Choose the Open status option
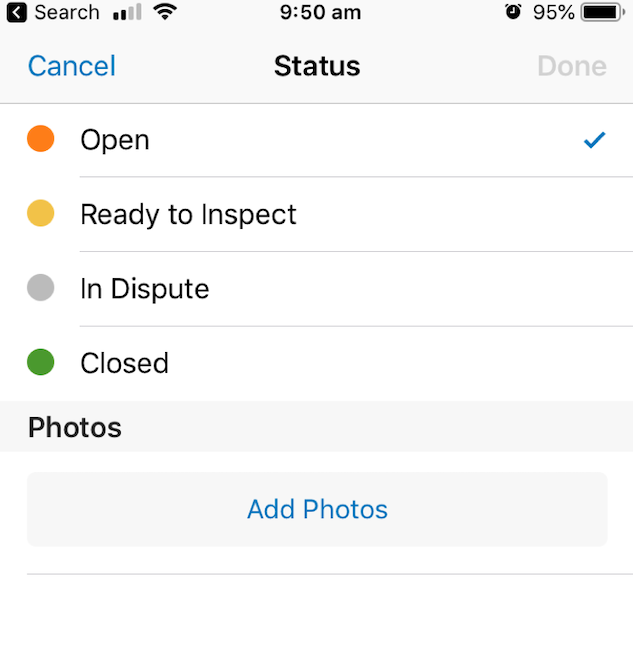The width and height of the screenshot is (633, 650). tap(316, 140)
